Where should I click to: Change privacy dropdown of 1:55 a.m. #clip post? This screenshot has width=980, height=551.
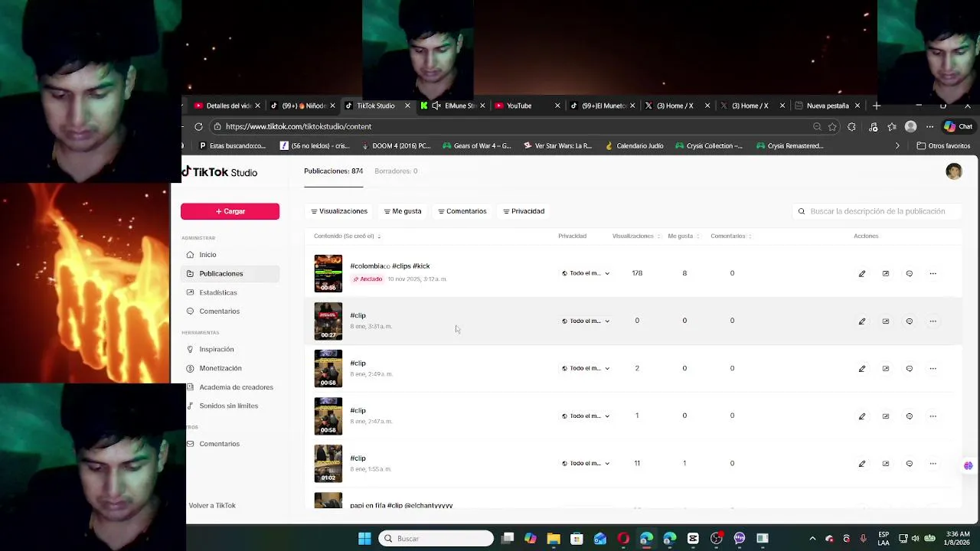tap(586, 463)
